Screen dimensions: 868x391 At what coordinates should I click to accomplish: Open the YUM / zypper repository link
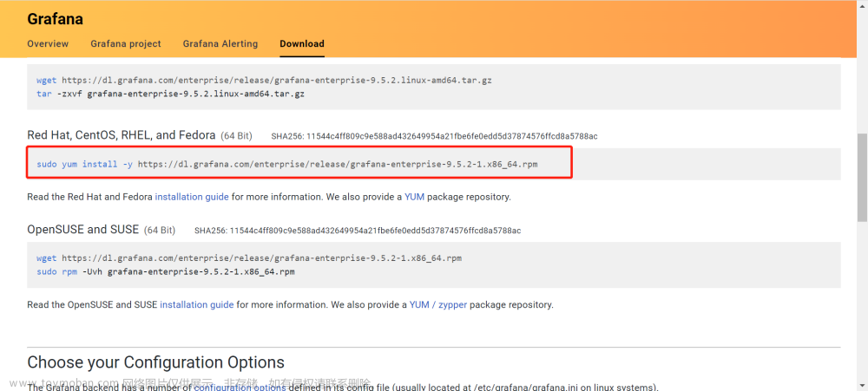point(437,304)
